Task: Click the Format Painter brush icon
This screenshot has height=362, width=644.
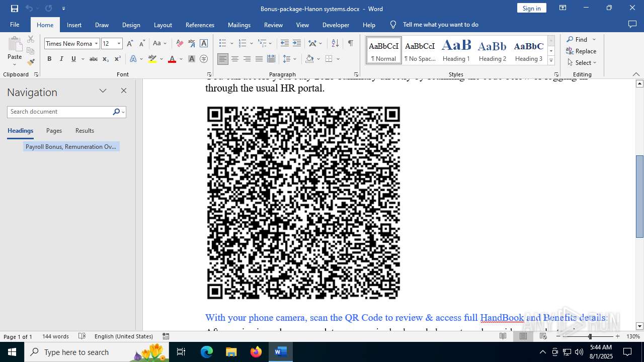Action: point(31,62)
